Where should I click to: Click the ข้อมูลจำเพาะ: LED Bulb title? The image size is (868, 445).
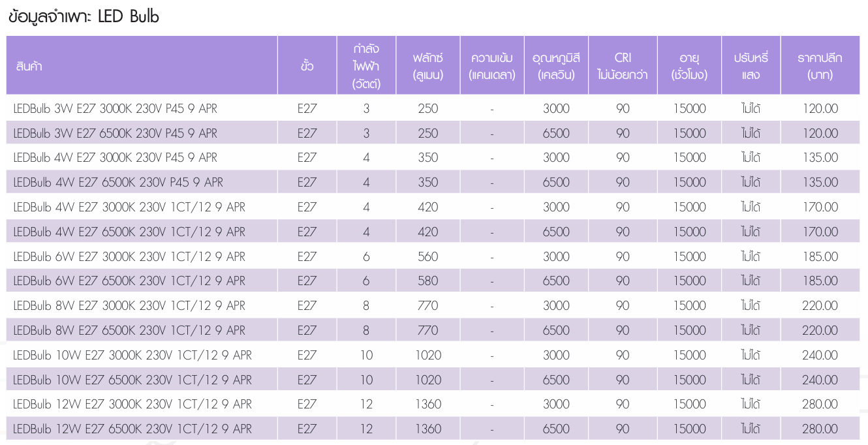tap(84, 18)
